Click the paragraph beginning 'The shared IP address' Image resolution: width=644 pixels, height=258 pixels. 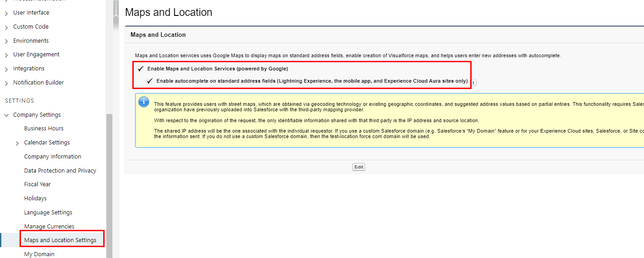399,134
